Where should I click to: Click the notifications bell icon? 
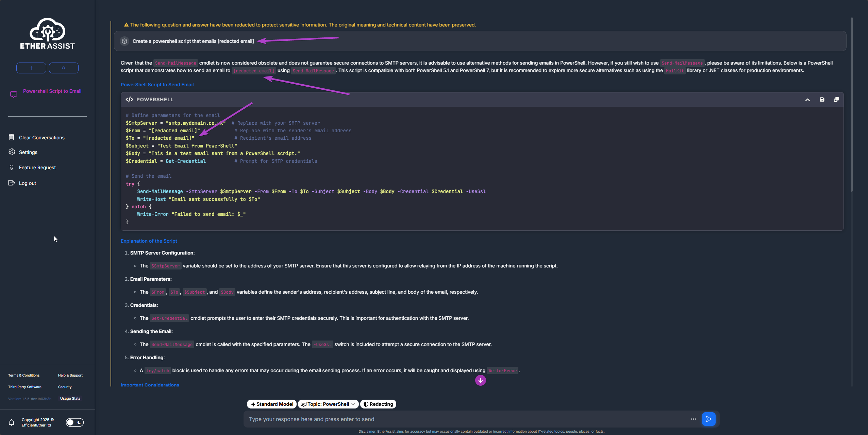(12, 422)
